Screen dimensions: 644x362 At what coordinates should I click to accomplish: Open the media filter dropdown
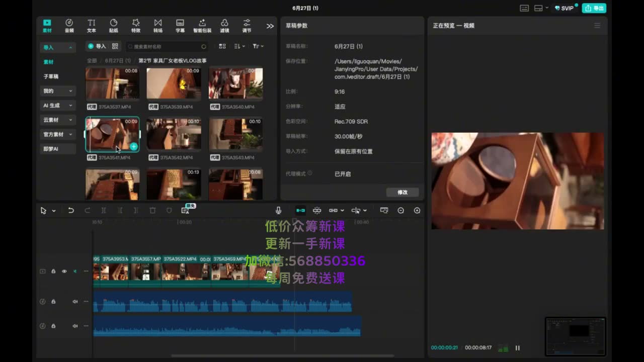[258, 46]
